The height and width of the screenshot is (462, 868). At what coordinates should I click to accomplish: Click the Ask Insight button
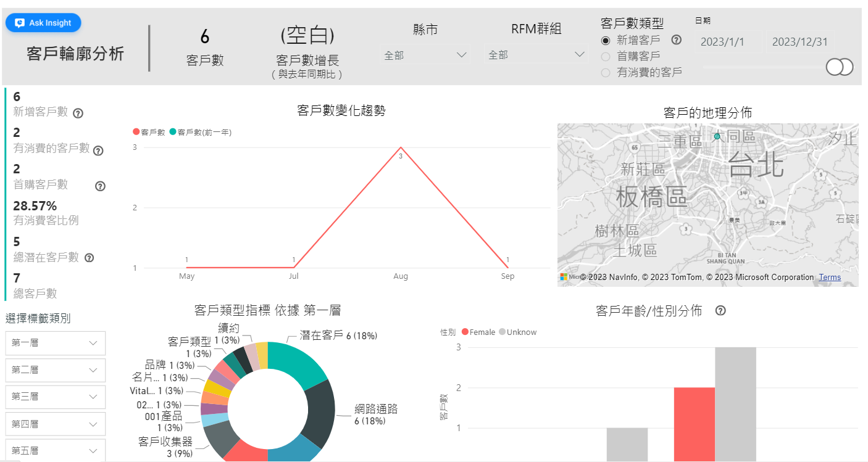[x=43, y=23]
